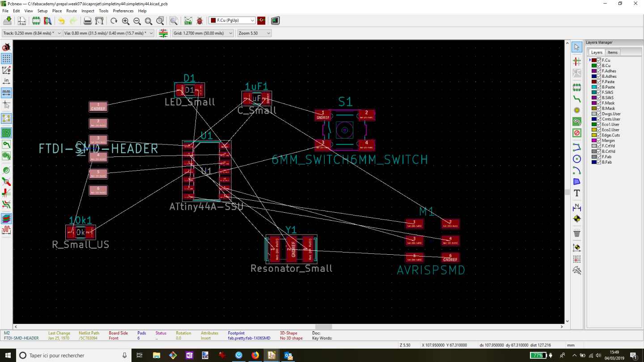The image size is (644, 362).
Task: Open Page settings from the toolbar
Action: pos(21,21)
